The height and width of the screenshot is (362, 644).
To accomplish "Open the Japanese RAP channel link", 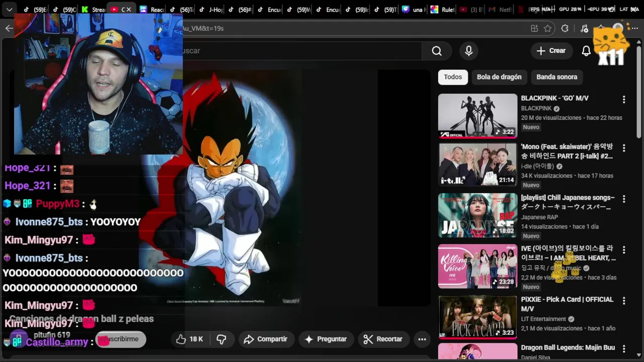I will [x=539, y=217].
